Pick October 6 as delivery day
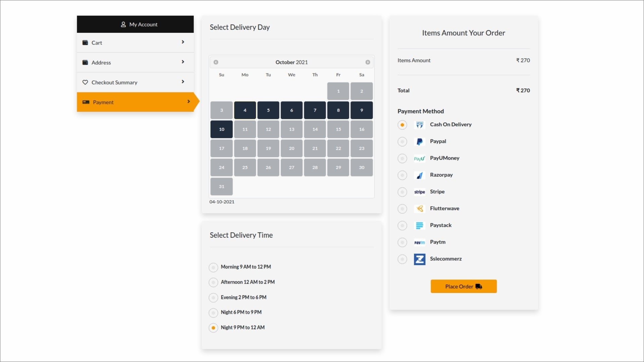Screen dimensions: 644x362 click(x=291, y=110)
